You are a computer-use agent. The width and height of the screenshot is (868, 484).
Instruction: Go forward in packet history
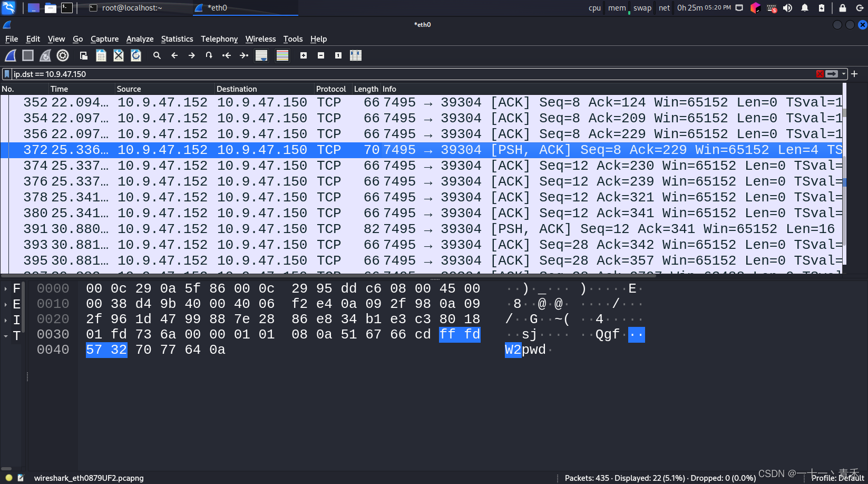[192, 55]
